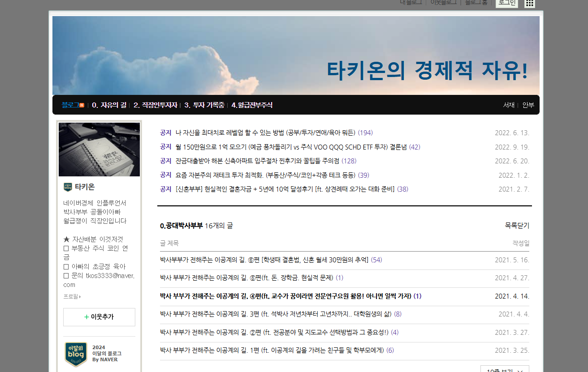
Task: Click the blog badge icon beside 타키온
Action: click(68, 187)
